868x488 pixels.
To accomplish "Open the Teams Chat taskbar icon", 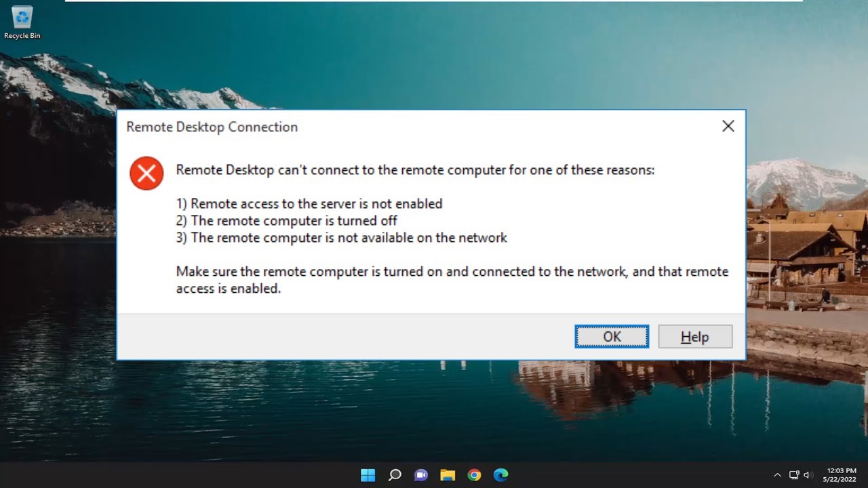I will [421, 474].
